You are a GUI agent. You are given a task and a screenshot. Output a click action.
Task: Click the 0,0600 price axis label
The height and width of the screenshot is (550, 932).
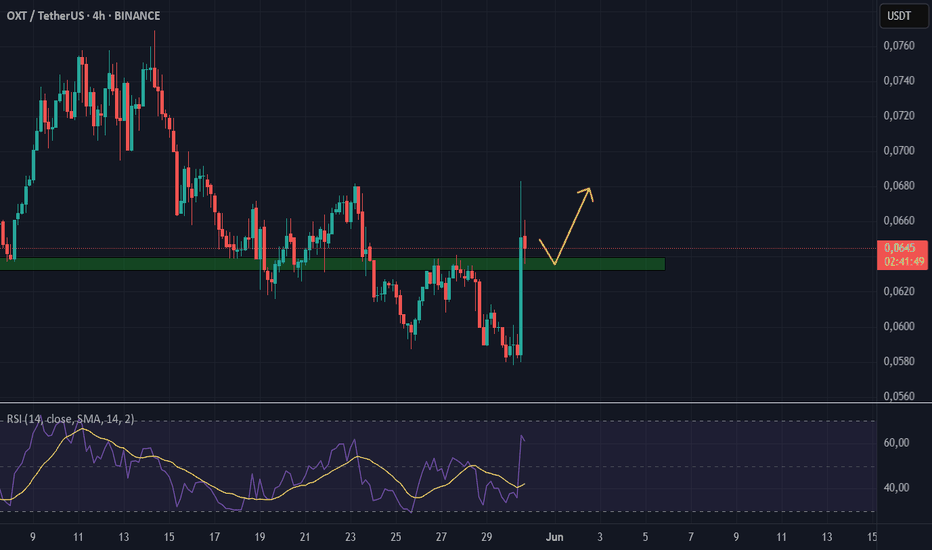[899, 326]
